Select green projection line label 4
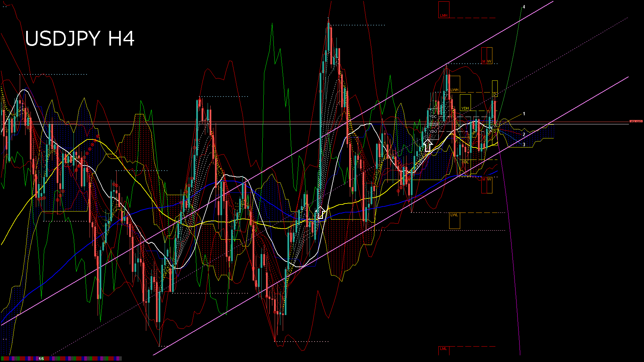 (x=524, y=7)
